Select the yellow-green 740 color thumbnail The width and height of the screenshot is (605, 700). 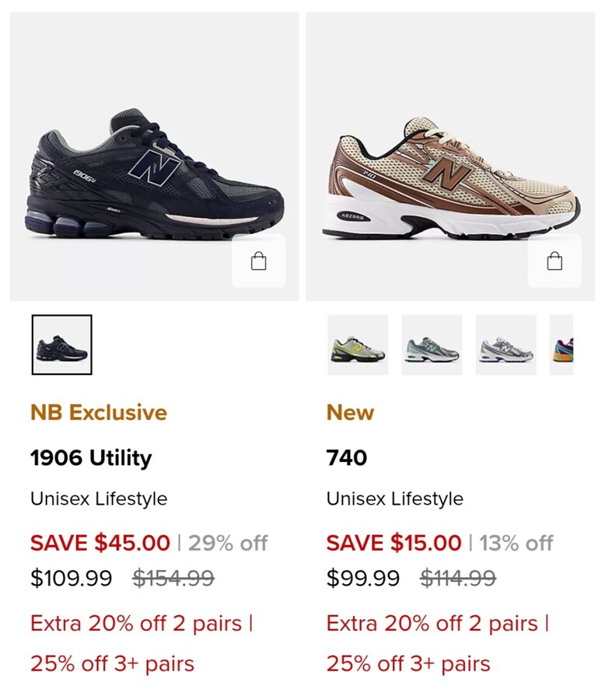click(x=358, y=345)
